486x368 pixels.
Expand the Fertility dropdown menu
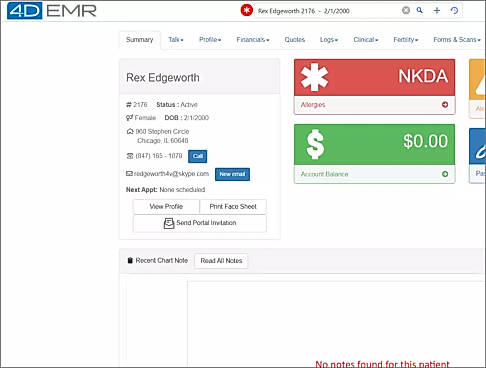[x=406, y=40]
